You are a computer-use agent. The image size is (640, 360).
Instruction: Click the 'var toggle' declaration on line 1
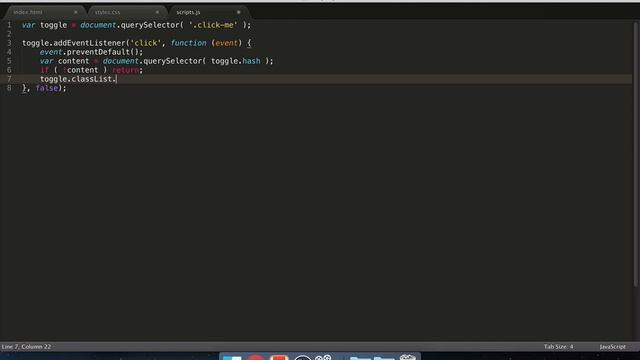click(44, 25)
